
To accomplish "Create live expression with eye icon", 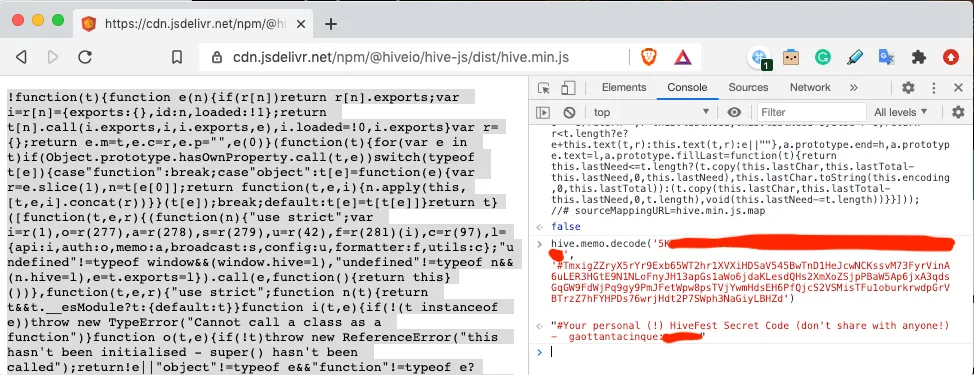I will [735, 112].
